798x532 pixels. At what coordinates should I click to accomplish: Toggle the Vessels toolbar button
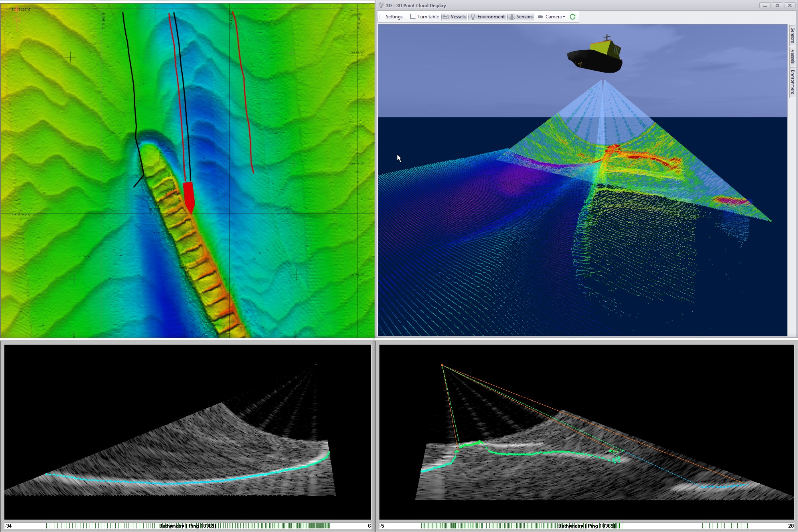pos(454,17)
